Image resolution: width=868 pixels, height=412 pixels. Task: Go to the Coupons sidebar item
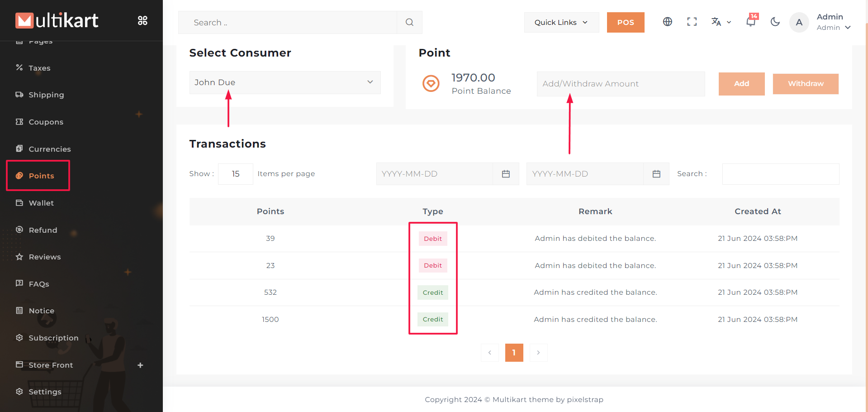click(x=46, y=122)
